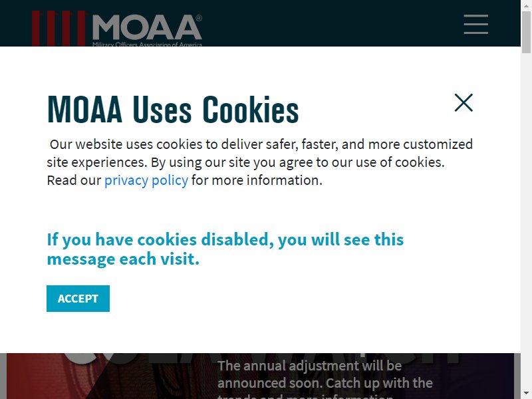This screenshot has height=399, width=532.
Task: Click the 'MOAA Uses Cookies' heading
Action: tap(173, 110)
